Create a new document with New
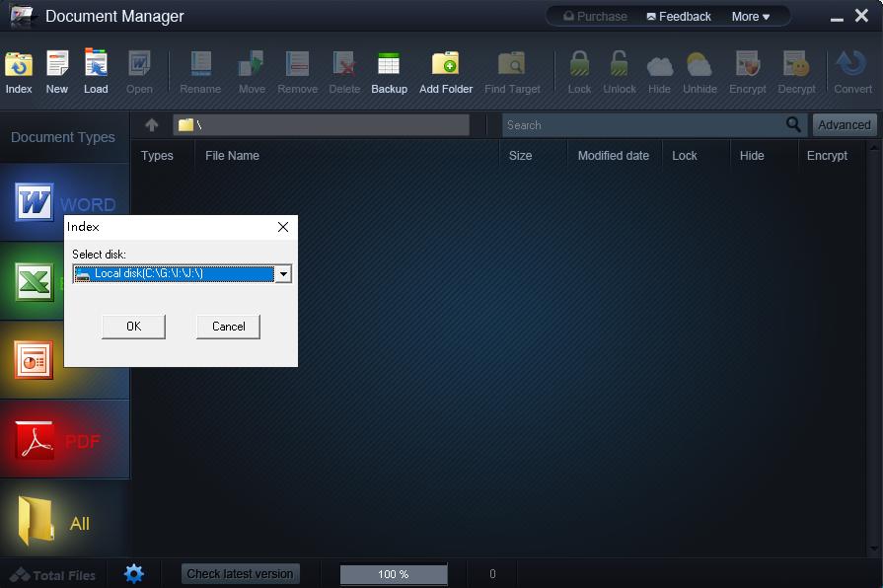This screenshot has height=588, width=883. (x=57, y=72)
